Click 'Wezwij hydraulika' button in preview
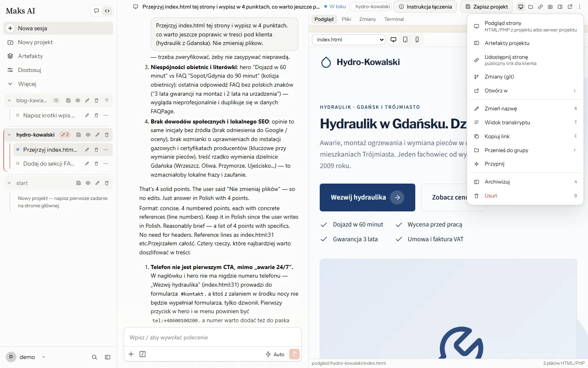 (367, 197)
